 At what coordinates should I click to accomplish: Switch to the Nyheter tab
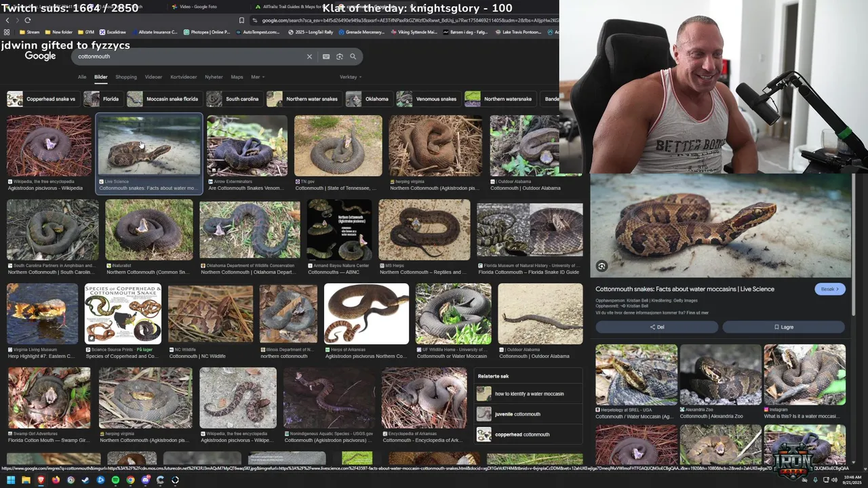214,77
